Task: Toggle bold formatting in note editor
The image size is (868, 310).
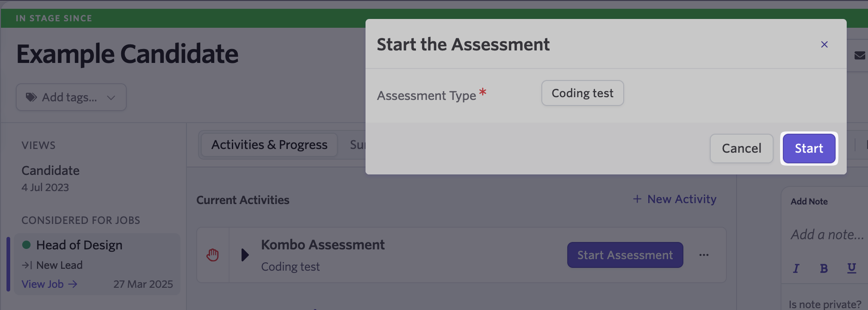Action: 824,268
